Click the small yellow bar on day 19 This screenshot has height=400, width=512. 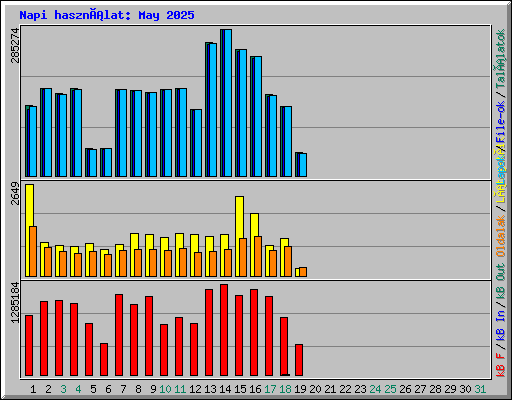(x=297, y=272)
